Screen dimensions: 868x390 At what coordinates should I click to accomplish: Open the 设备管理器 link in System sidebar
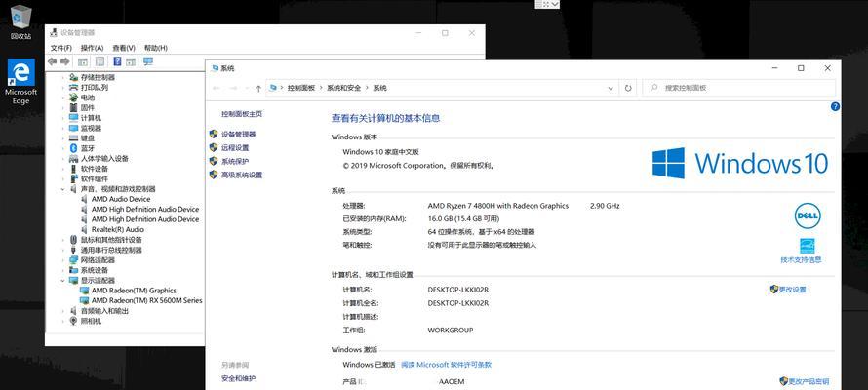(239, 135)
